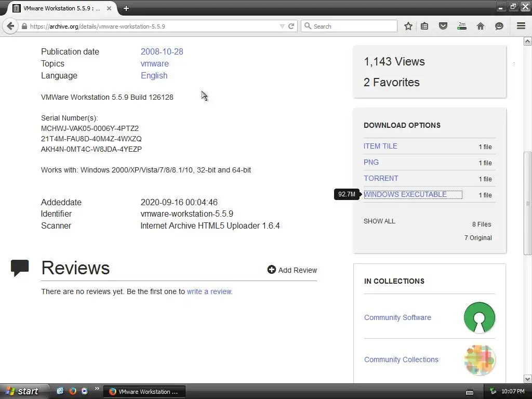Viewport: 532px width, 399px height.
Task: Download the TORRENT file
Action: pos(381,179)
